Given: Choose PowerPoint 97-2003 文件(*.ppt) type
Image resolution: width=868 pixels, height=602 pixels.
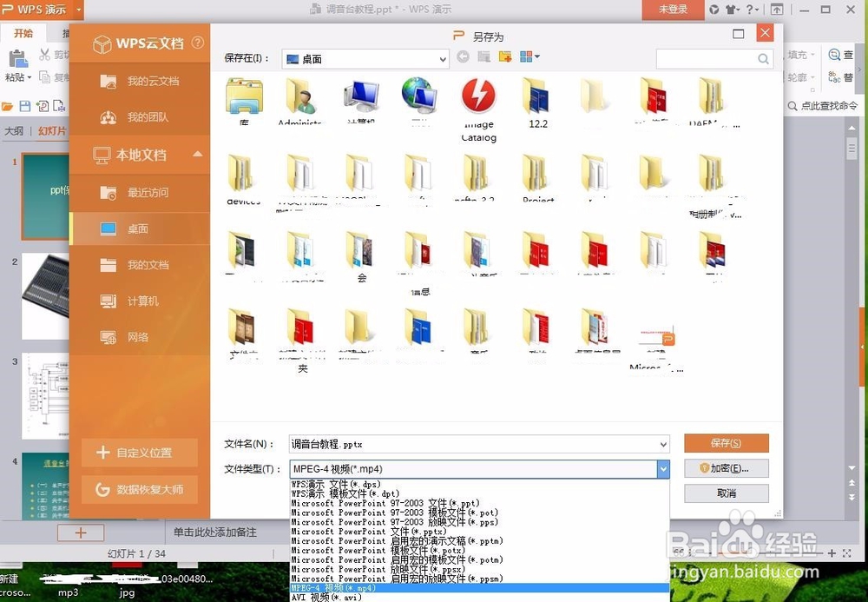Looking at the screenshot, I should (x=479, y=504).
